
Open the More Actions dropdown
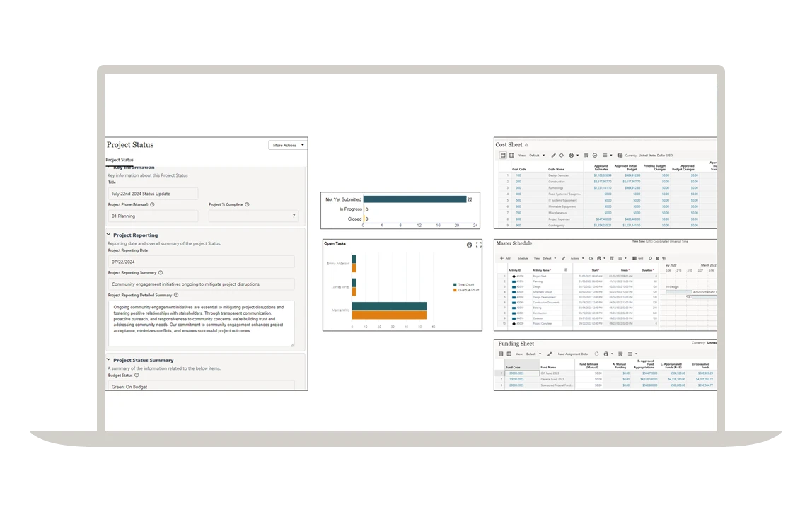point(288,145)
